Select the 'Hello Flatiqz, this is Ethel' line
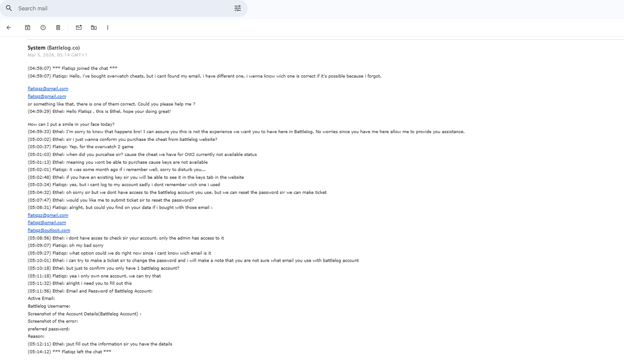The image size is (624, 364). pyautogui.click(x=99, y=111)
